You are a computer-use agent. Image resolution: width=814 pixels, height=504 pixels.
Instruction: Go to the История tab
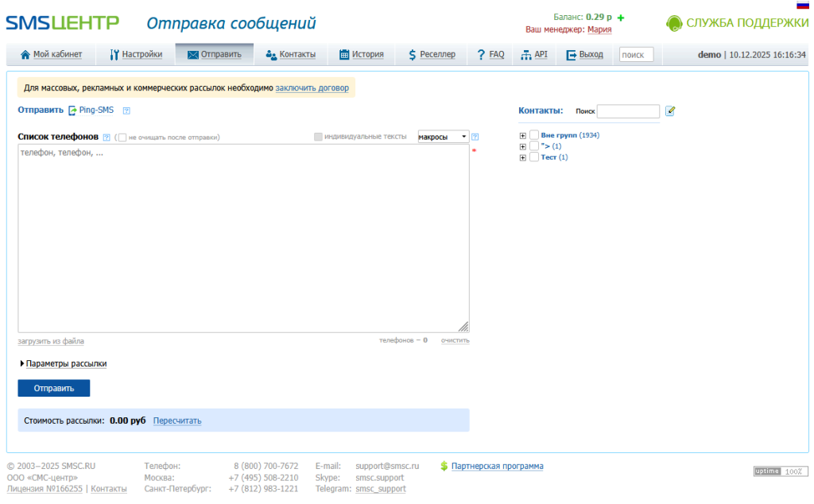pos(362,55)
